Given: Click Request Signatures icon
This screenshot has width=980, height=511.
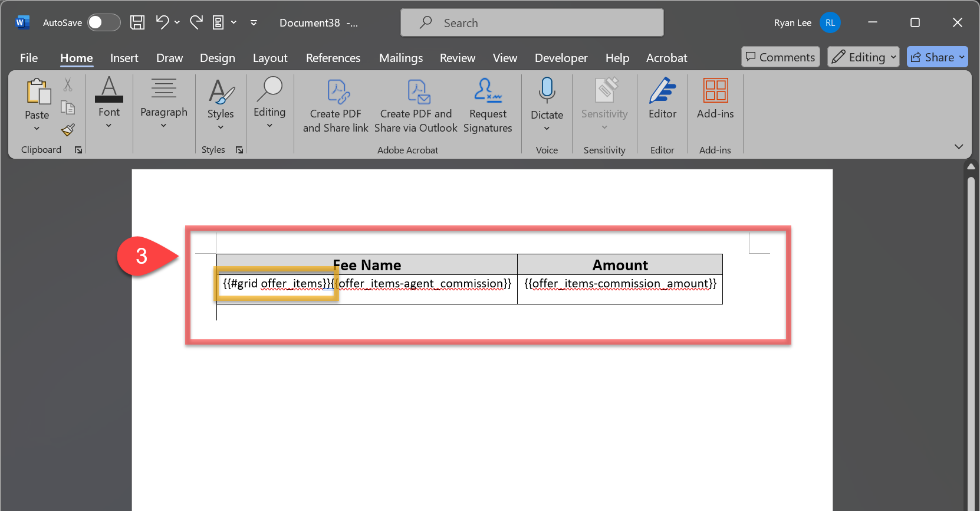Looking at the screenshot, I should [488, 91].
